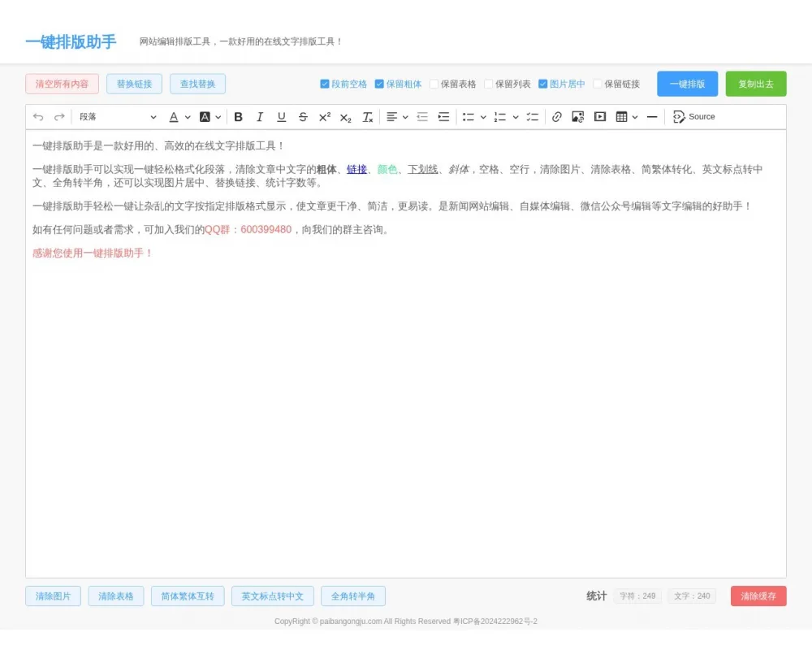The width and height of the screenshot is (812, 650).
Task: Click the 全角转半角 button
Action: [353, 596]
